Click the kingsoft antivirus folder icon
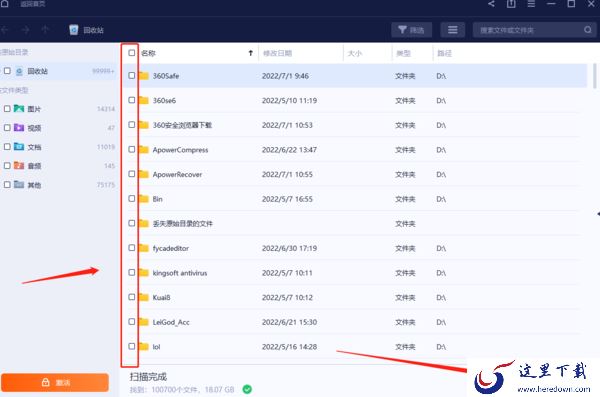Screen dimensions: 600x397 (x=143, y=273)
